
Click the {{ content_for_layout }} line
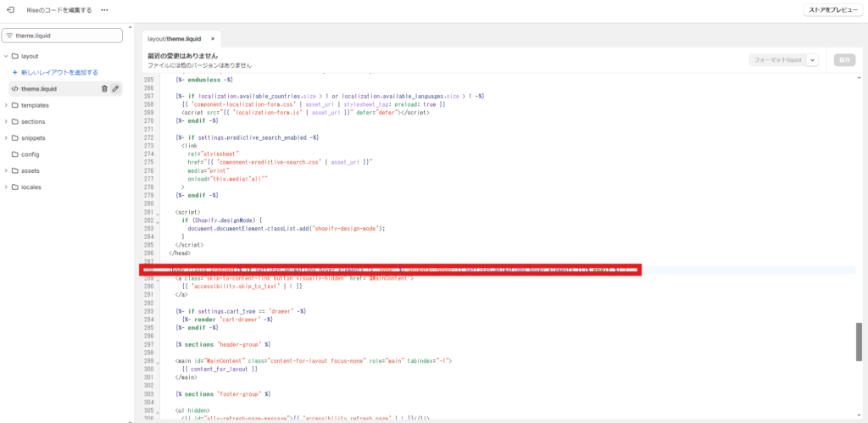pos(220,369)
